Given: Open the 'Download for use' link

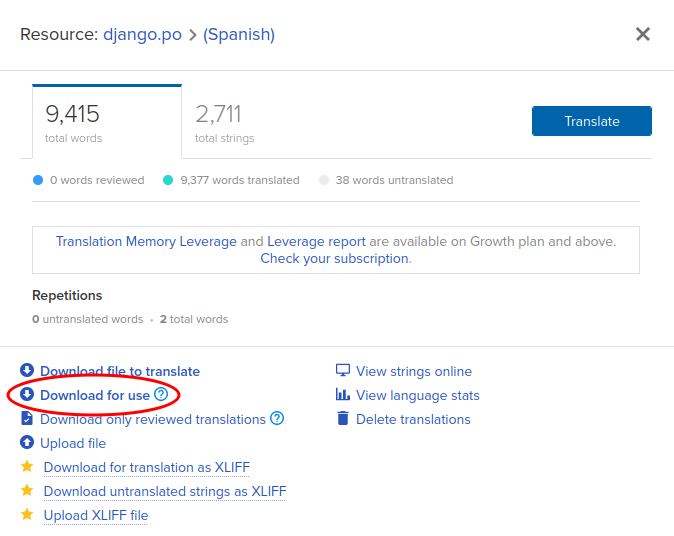Looking at the screenshot, I should coord(95,395).
